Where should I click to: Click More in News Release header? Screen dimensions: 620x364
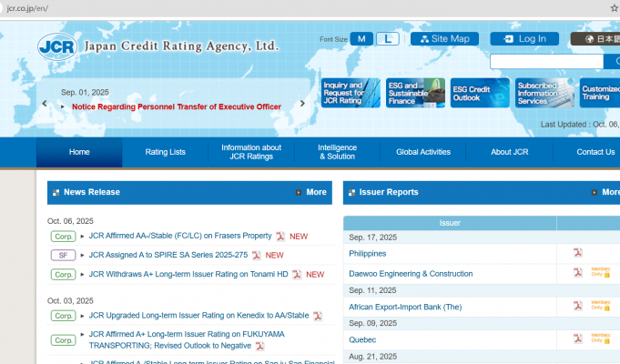pyautogui.click(x=310, y=192)
